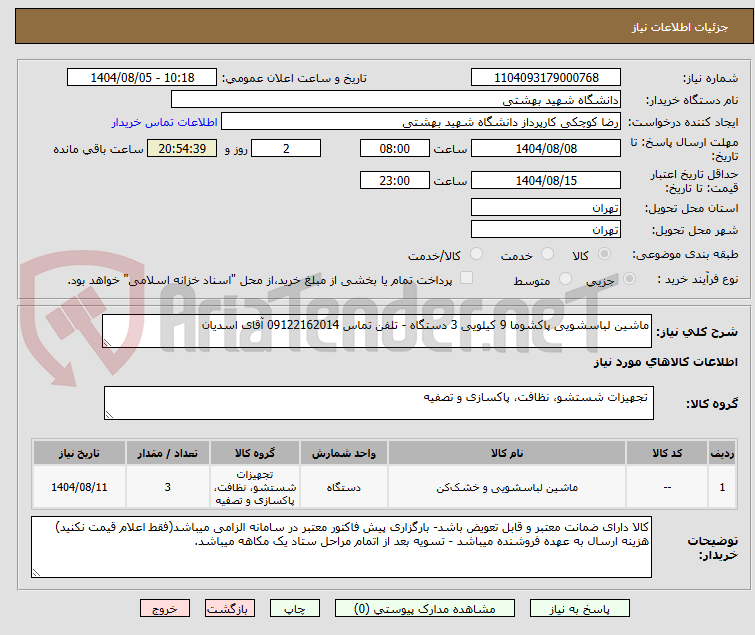
Task: Click the گروه کالا table column header
Action: pos(255,453)
